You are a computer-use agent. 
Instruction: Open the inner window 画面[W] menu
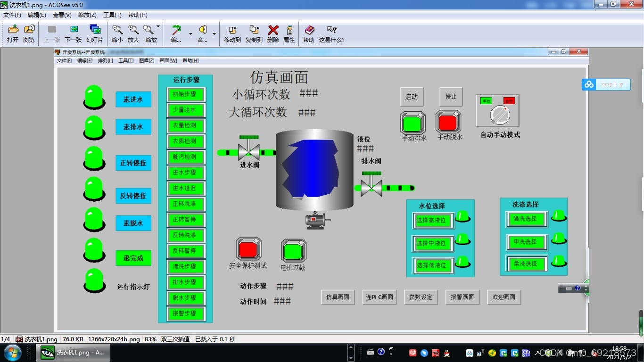coord(168,61)
